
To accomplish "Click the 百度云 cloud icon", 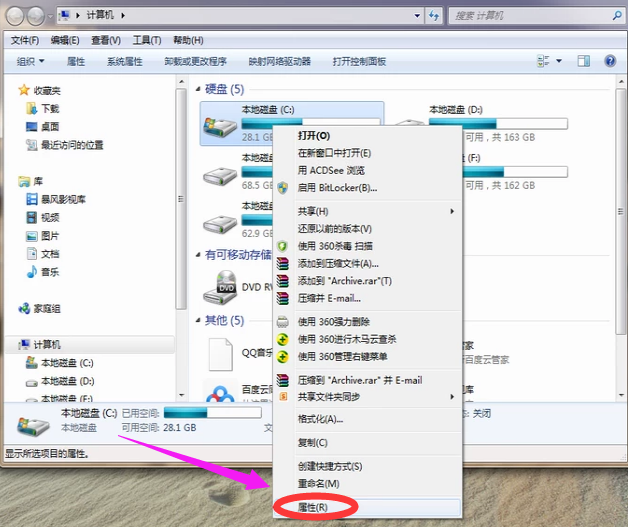I will pos(220,393).
